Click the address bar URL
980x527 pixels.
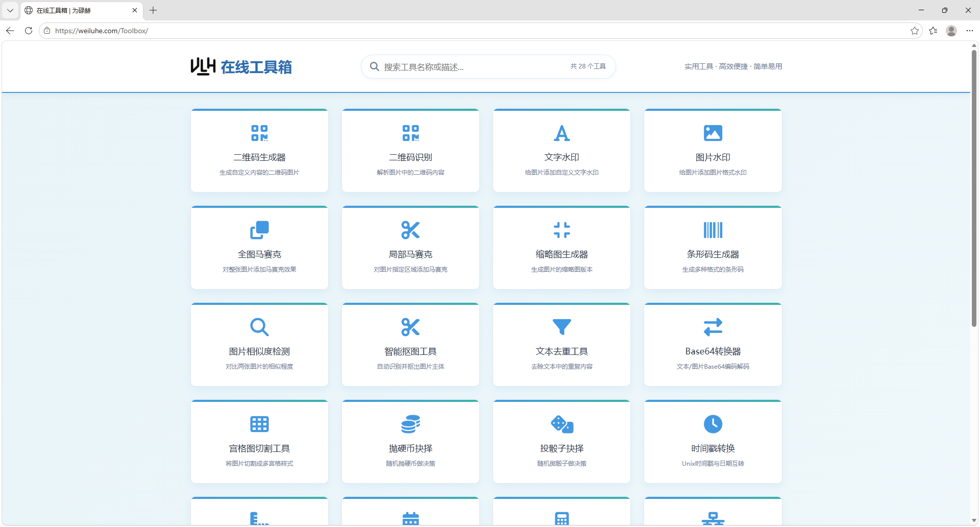[102, 31]
